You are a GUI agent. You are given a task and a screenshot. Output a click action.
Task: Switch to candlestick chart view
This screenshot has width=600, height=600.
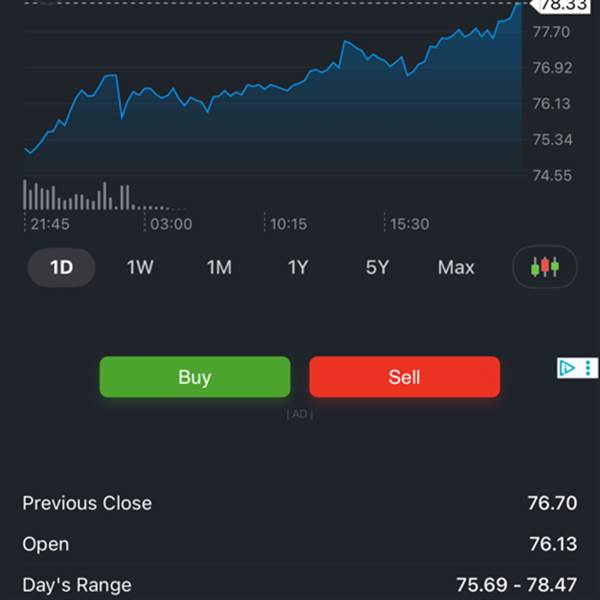[545, 267]
